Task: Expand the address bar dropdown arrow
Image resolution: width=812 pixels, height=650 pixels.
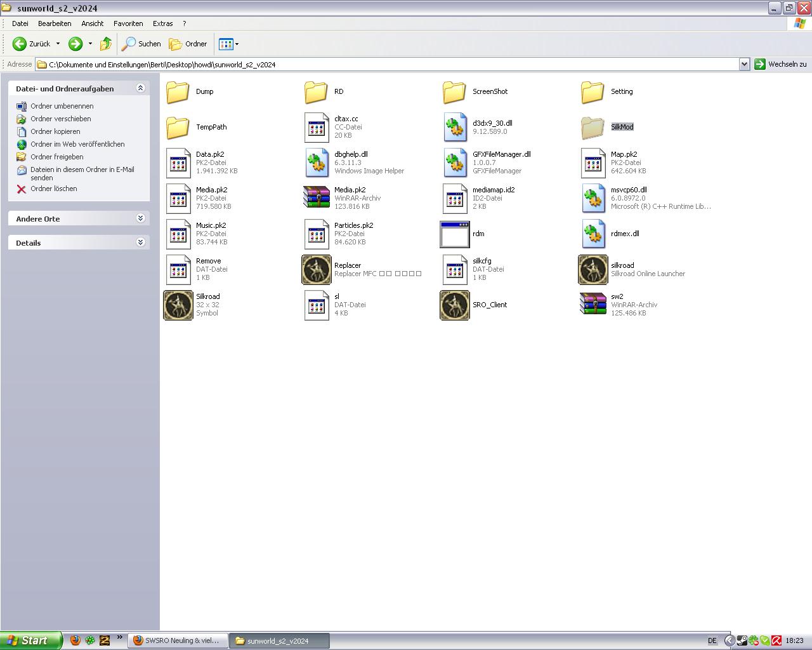Action: (x=744, y=64)
